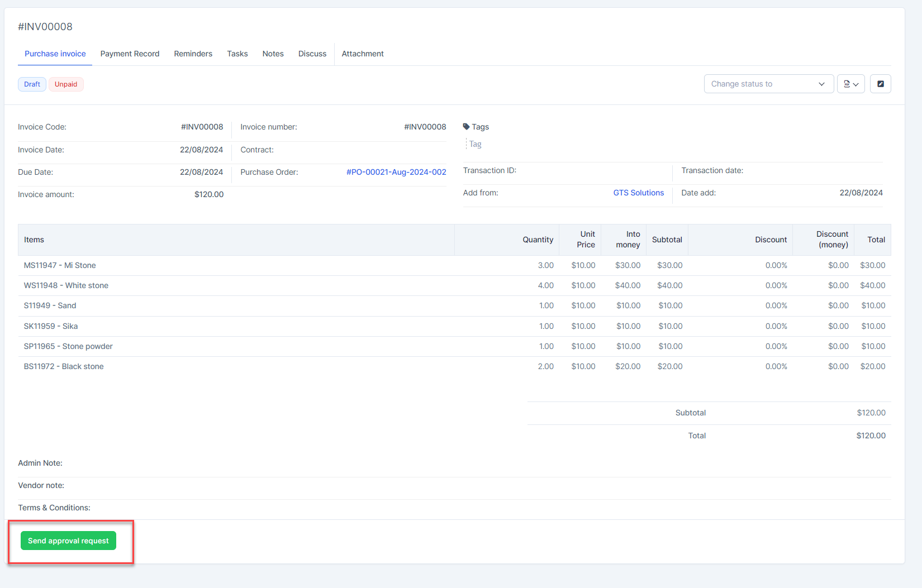Expand the 'Change status to' dropdown
The height and width of the screenshot is (588, 922).
point(768,84)
